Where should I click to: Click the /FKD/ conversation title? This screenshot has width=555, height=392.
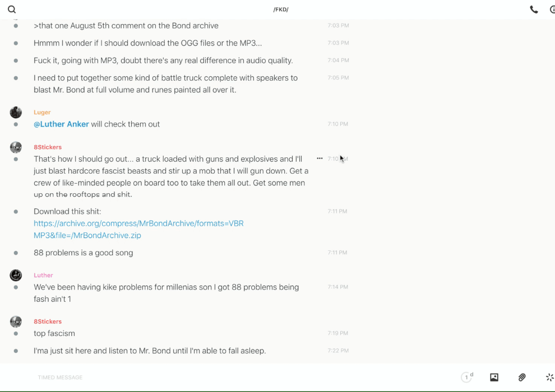coord(281,10)
